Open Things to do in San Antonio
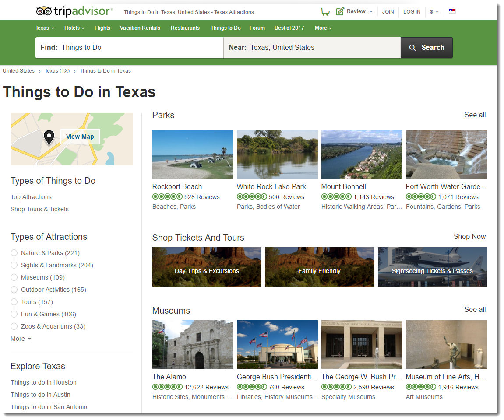504x420 pixels. [49, 407]
